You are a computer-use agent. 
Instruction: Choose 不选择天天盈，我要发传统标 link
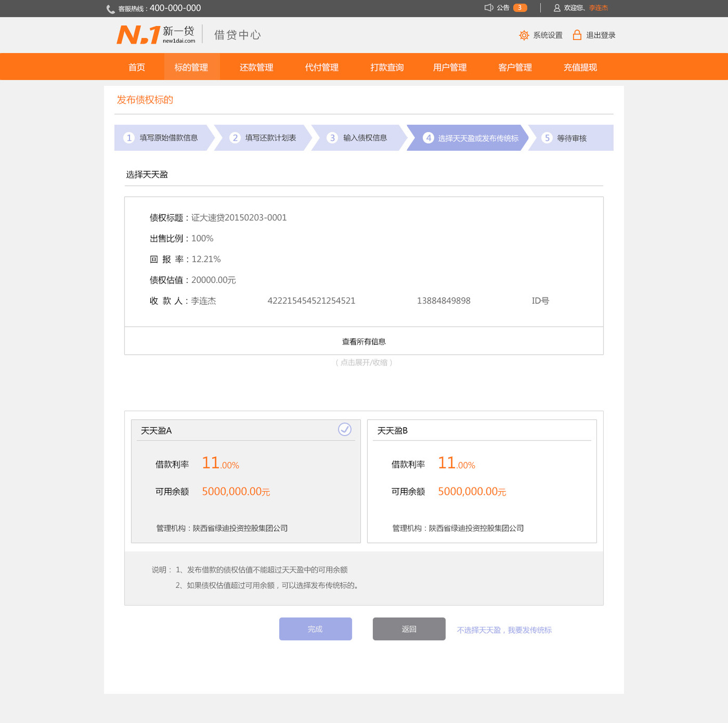pyautogui.click(x=504, y=630)
